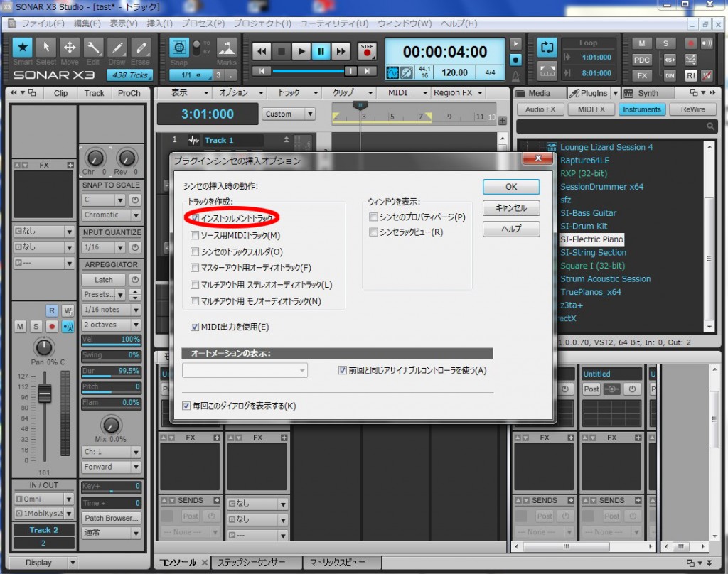The width and height of the screenshot is (728, 574).
Task: Open the ファイル(F) menu
Action: coord(43,23)
